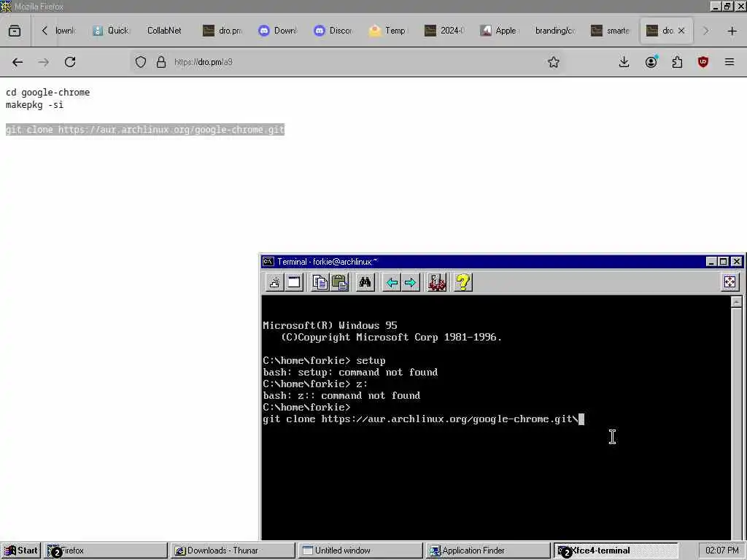The height and width of the screenshot is (560, 747).
Task: Click terminal next tab right arrow
Action: pos(410,283)
